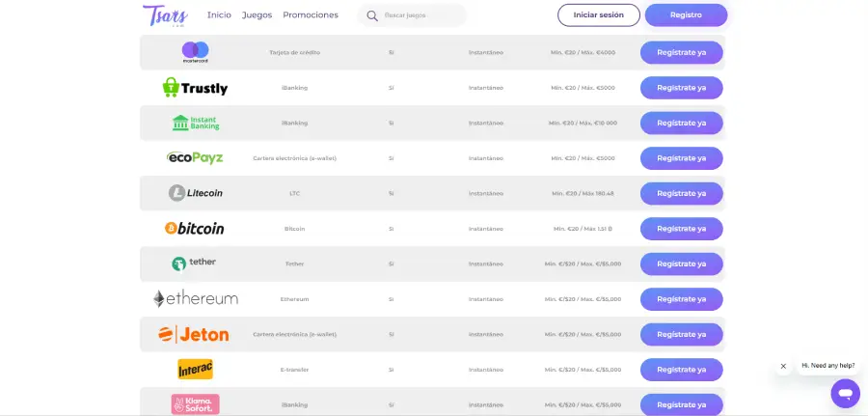Screen dimensions: 868x416
Task: Click 'iBanking' in Instant Banking row
Action: [x=294, y=123]
